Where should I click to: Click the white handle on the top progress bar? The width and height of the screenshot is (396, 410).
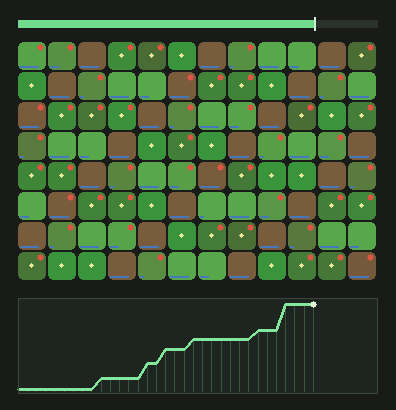(x=315, y=24)
